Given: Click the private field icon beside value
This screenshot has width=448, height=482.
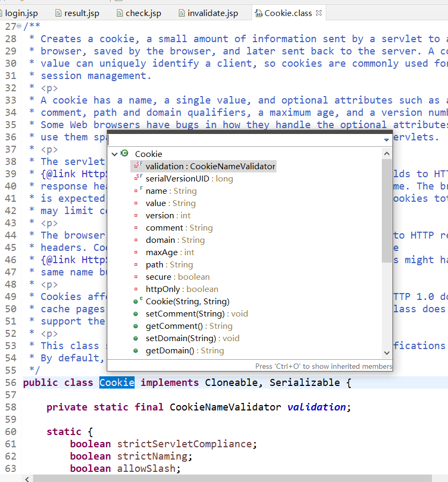Looking at the screenshot, I should (x=136, y=203).
